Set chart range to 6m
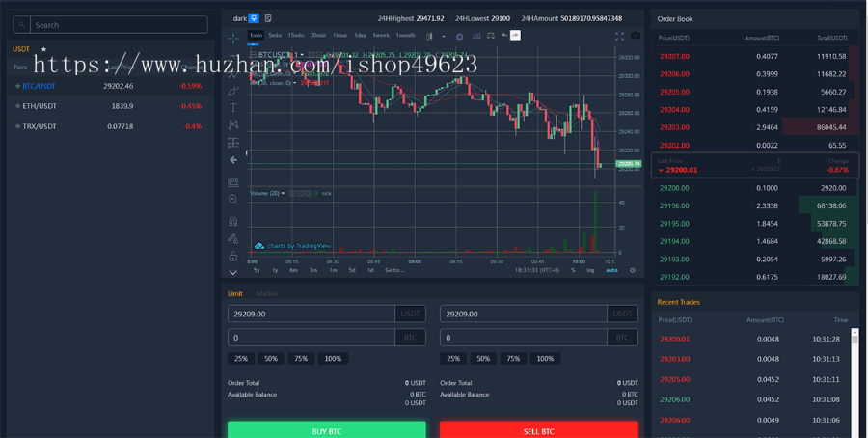Viewport: 868px width, 438px height. 293,270
